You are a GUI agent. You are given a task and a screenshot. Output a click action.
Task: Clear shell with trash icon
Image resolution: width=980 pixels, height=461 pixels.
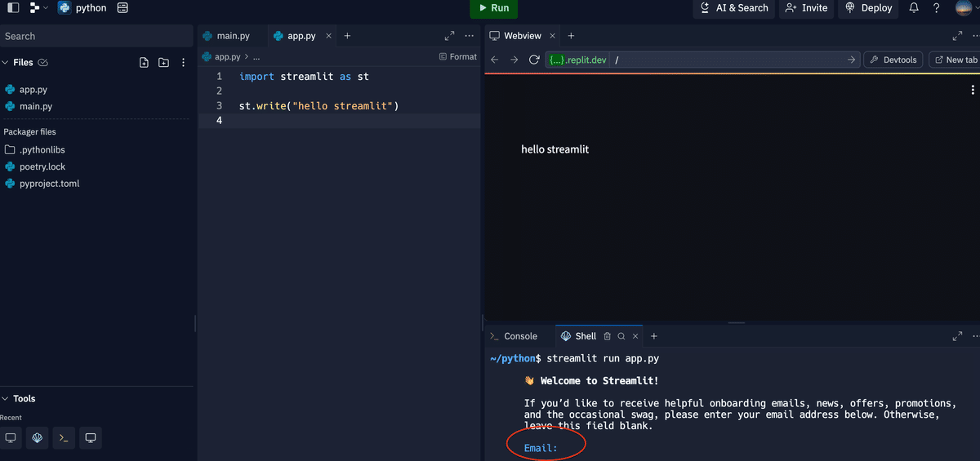(607, 336)
